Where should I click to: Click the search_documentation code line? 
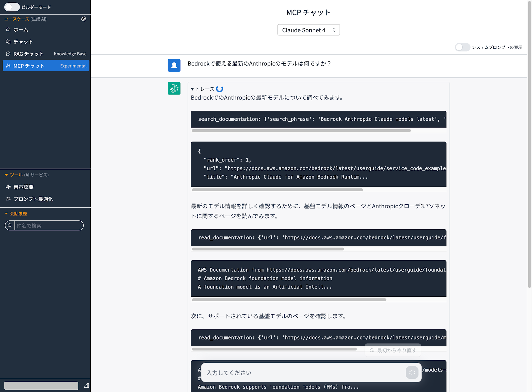[322, 119]
